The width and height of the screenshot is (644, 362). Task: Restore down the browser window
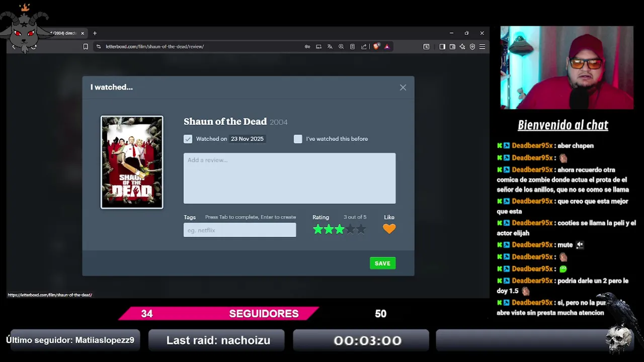tap(466, 33)
